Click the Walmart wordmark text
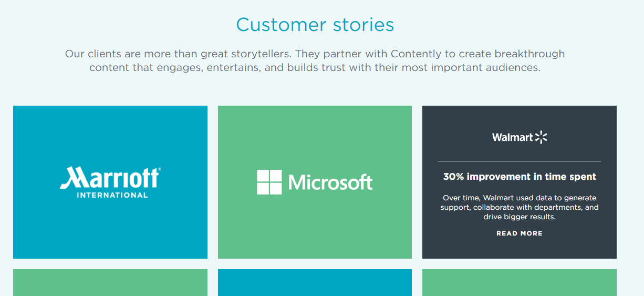This screenshot has width=644, height=296. point(512,138)
